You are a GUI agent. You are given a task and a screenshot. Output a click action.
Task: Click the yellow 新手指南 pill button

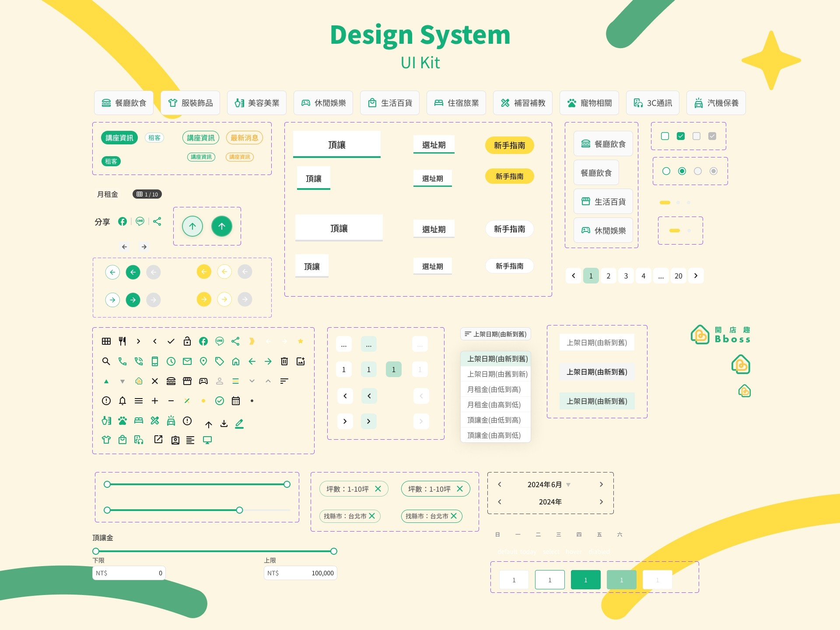pos(509,145)
